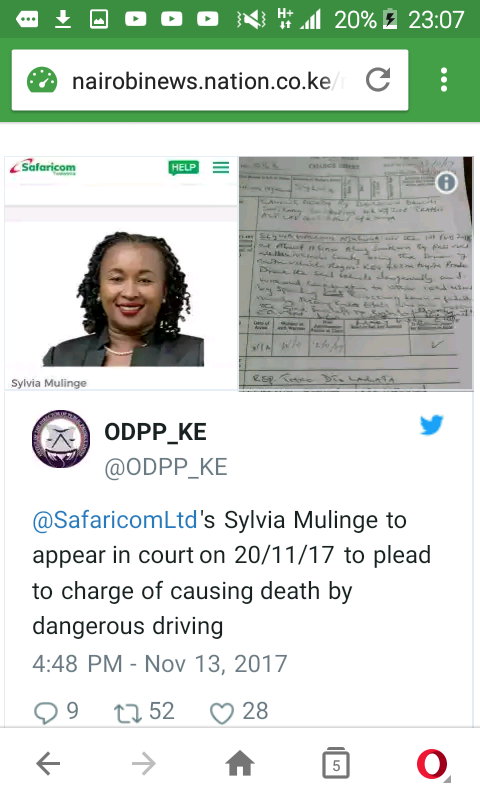Viewport: 480px width, 800px height.
Task: Retweet using the retweet arrows icon
Action: [128, 713]
